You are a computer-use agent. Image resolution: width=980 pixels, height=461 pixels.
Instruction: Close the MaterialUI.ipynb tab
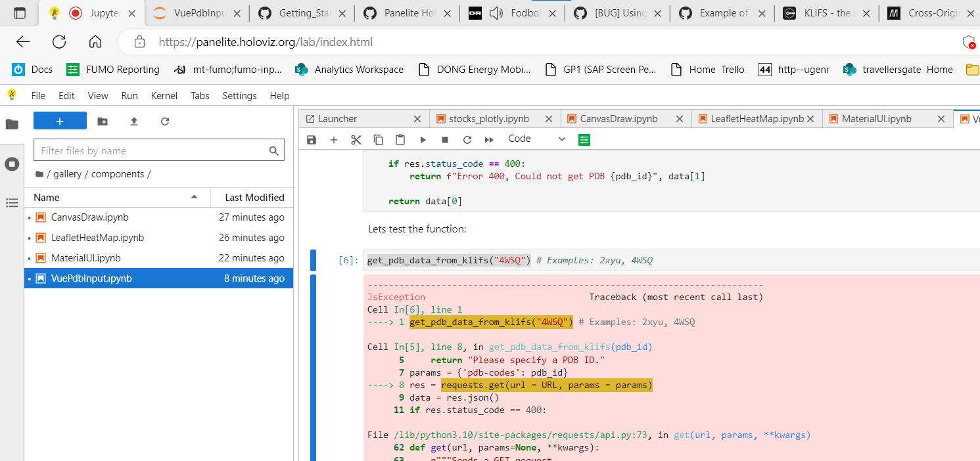941,119
